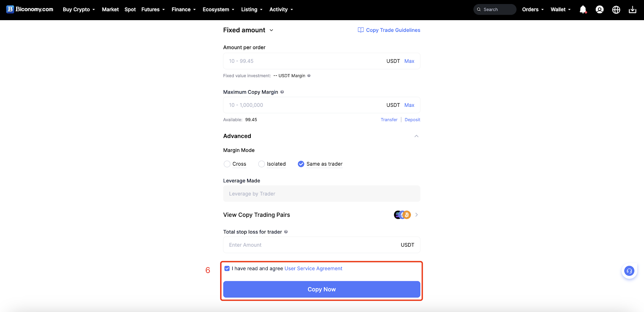Viewport: 644px width, 312px height.
Task: Open the Futures menu
Action: point(153,9)
